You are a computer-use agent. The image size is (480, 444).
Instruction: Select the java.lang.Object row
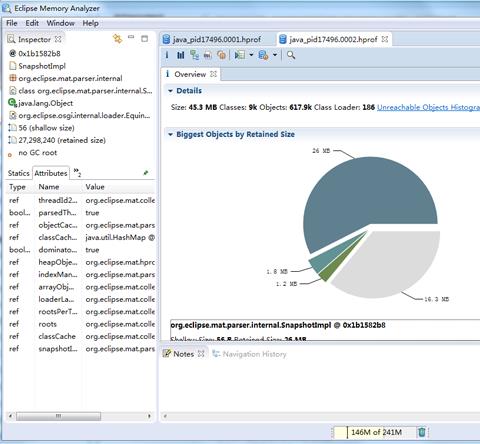coord(46,103)
